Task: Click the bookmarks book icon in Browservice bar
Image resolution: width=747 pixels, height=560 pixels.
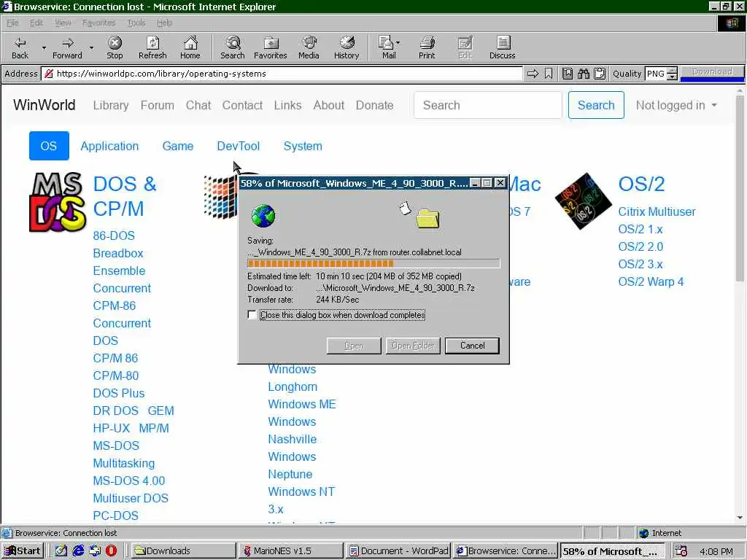Action: tap(568, 74)
